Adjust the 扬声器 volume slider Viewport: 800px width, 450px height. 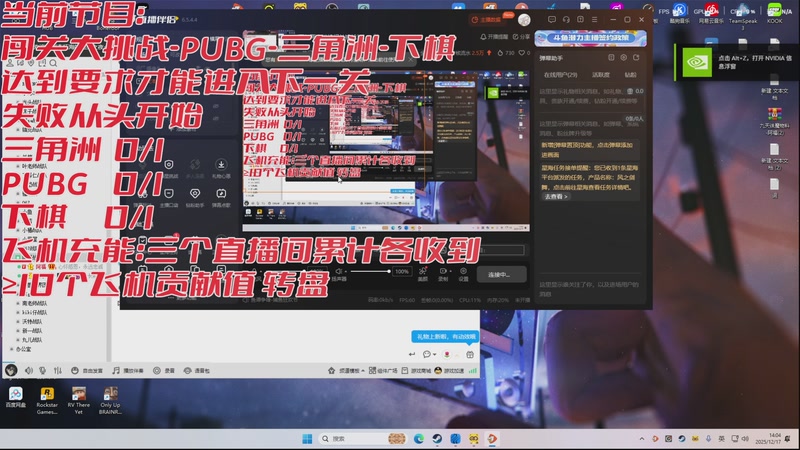pyautogui.click(x=369, y=271)
